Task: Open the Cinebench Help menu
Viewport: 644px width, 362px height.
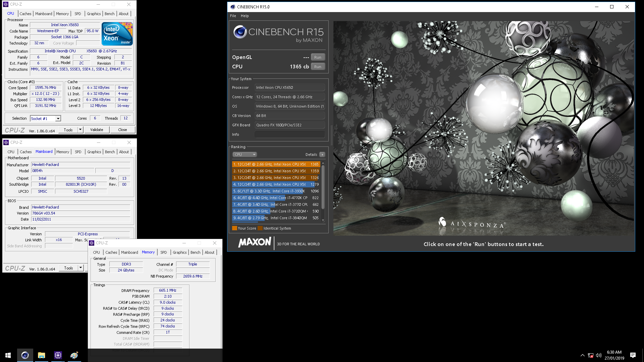Action: (245, 16)
